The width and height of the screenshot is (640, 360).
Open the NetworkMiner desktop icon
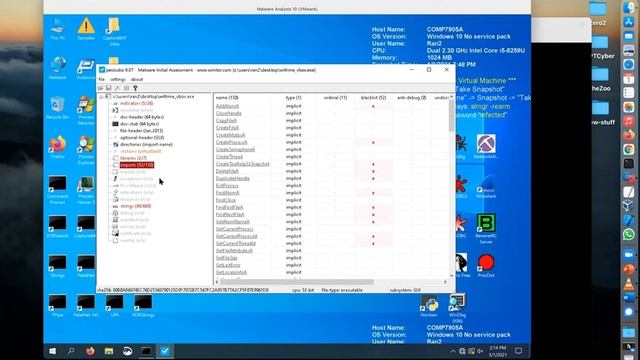pos(486,147)
